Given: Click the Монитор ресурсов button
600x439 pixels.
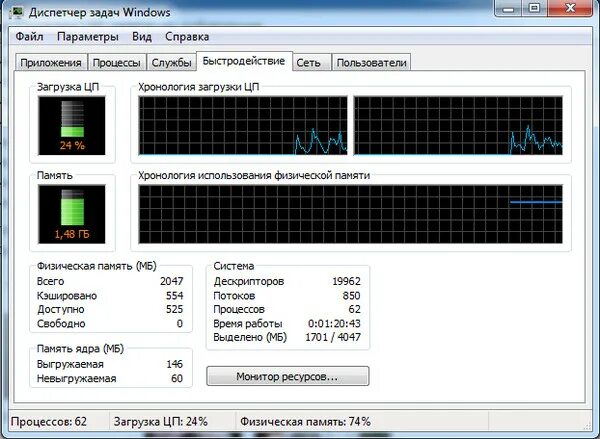Looking at the screenshot, I should pyautogui.click(x=287, y=377).
